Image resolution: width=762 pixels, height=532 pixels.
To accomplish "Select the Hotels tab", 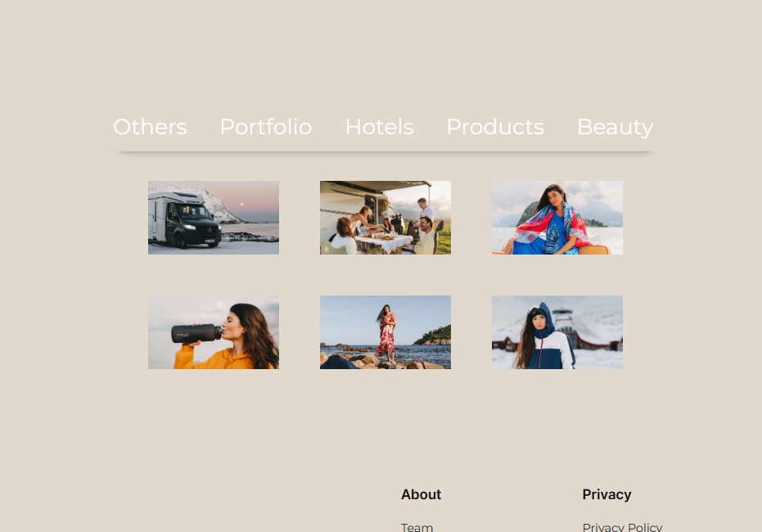I will pyautogui.click(x=379, y=127).
